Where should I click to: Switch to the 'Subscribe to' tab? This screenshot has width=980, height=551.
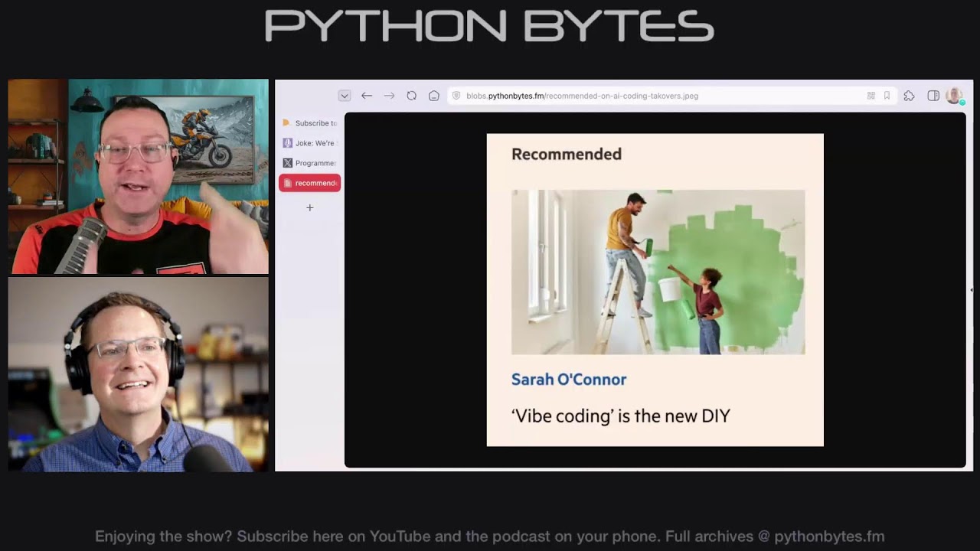click(309, 123)
